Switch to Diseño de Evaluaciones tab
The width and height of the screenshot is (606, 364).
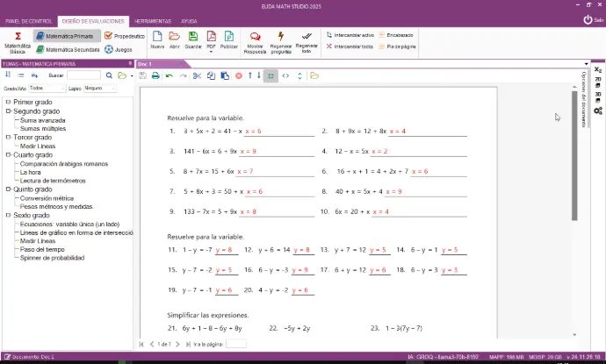[93, 21]
